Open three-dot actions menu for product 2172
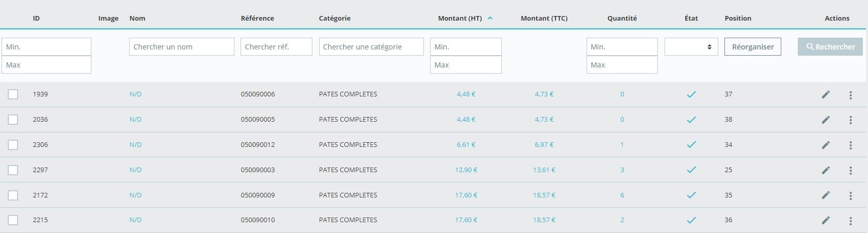 coord(850,196)
